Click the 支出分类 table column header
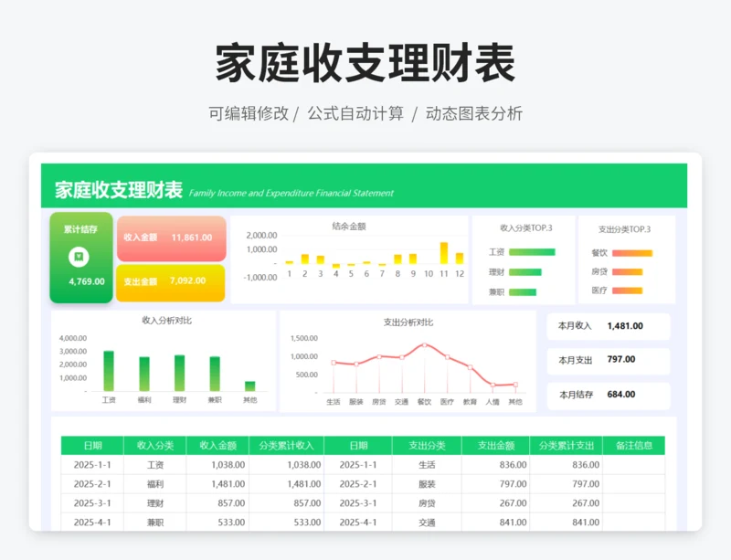The height and width of the screenshot is (560, 731). tap(427, 446)
